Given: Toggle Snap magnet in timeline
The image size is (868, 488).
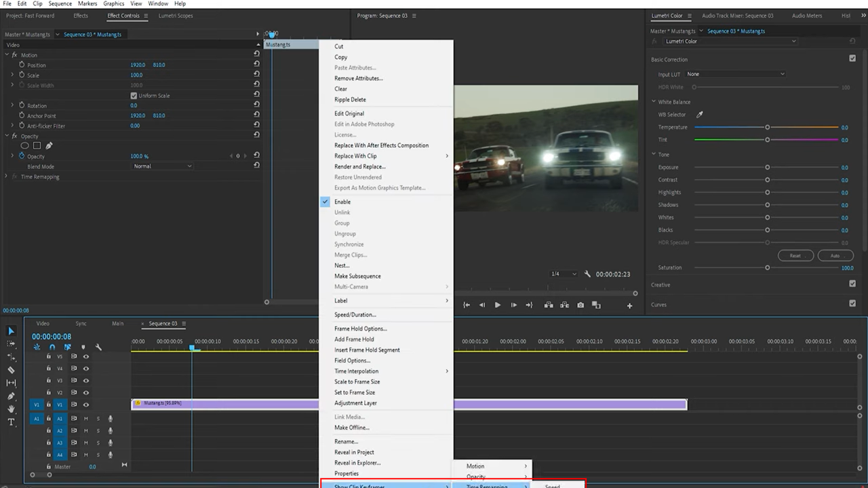Looking at the screenshot, I should coord(52,347).
